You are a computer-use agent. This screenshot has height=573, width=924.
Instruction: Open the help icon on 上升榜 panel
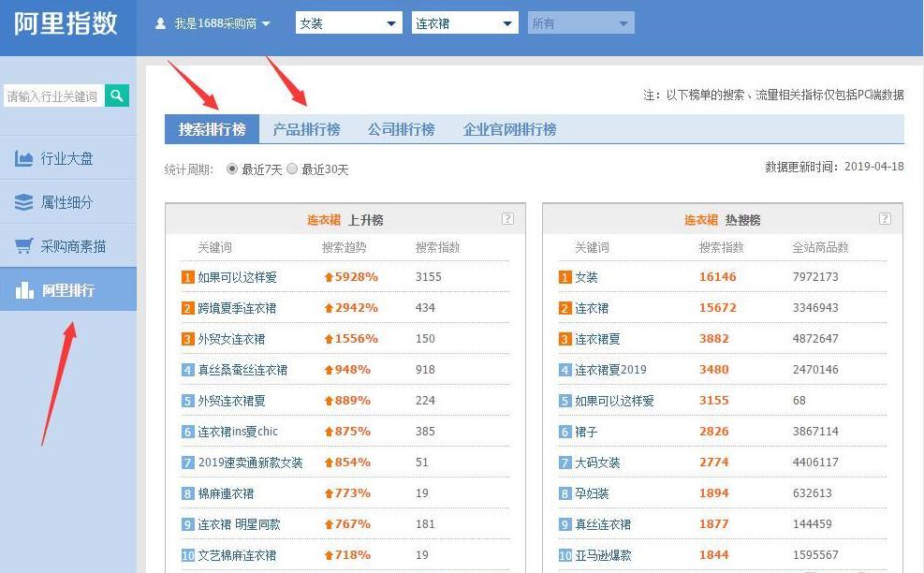click(507, 218)
